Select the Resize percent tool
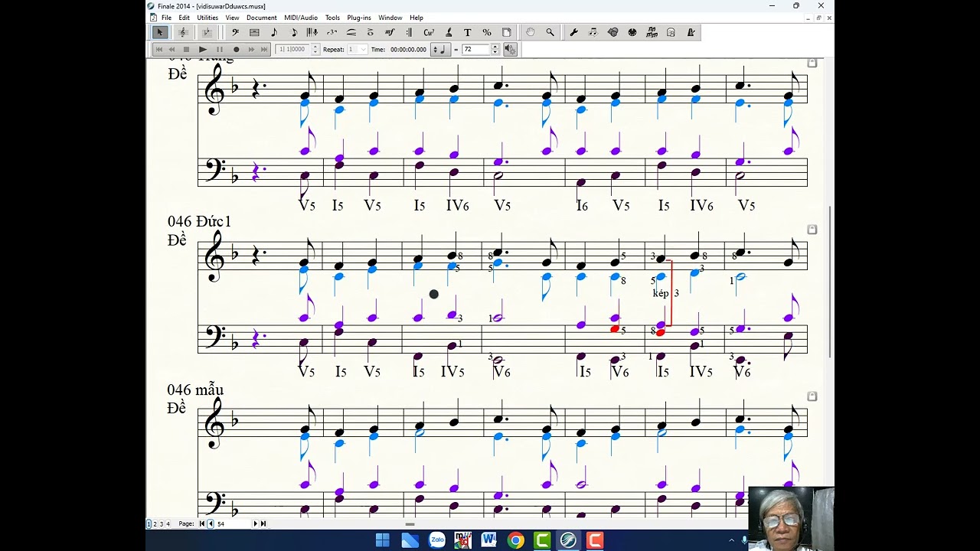This screenshot has height=551, width=980. tap(487, 32)
